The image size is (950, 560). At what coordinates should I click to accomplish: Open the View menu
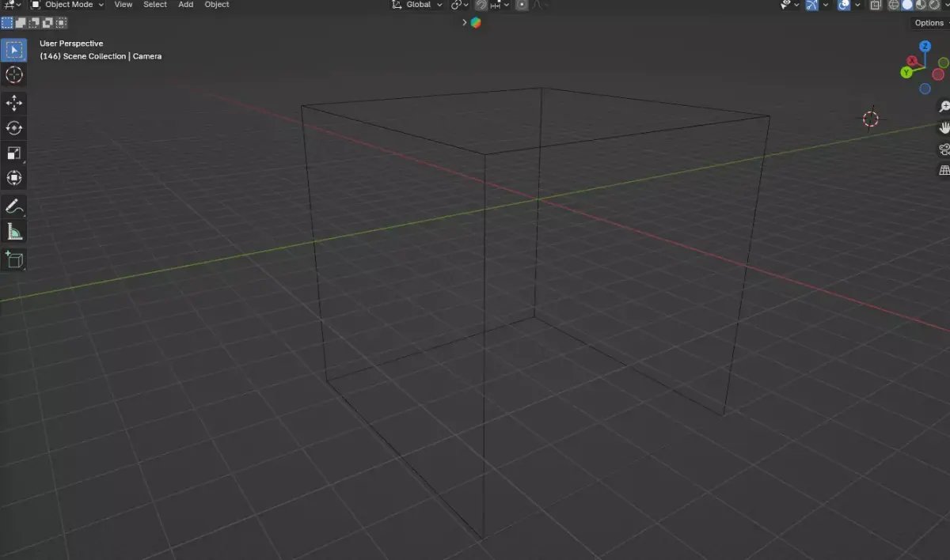tap(123, 5)
